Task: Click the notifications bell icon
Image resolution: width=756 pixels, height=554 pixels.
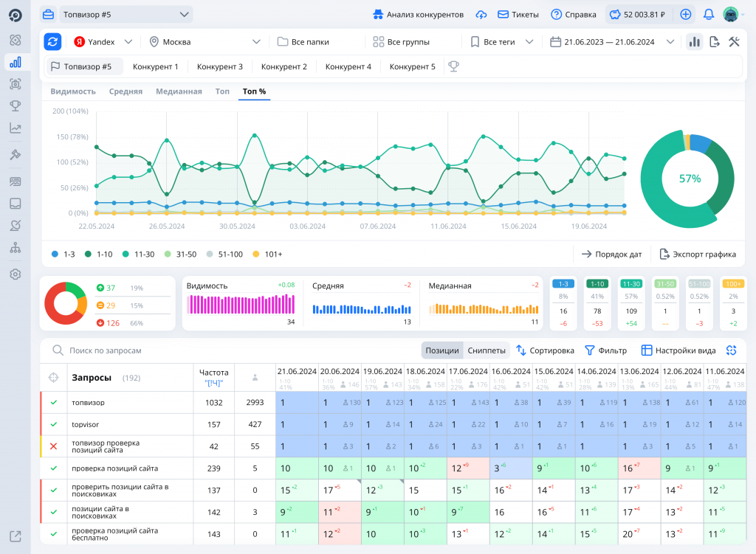Action: coord(709,15)
